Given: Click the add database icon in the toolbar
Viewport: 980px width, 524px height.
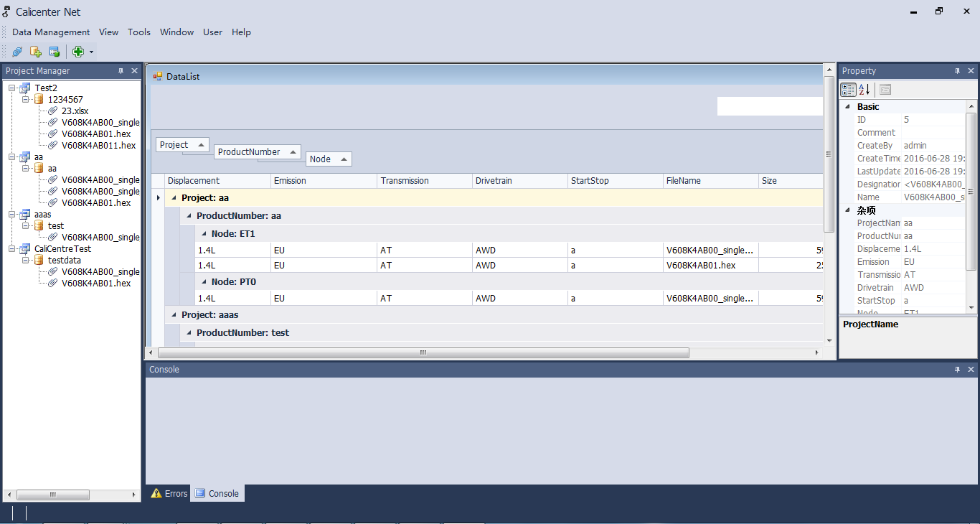Looking at the screenshot, I should [x=35, y=52].
